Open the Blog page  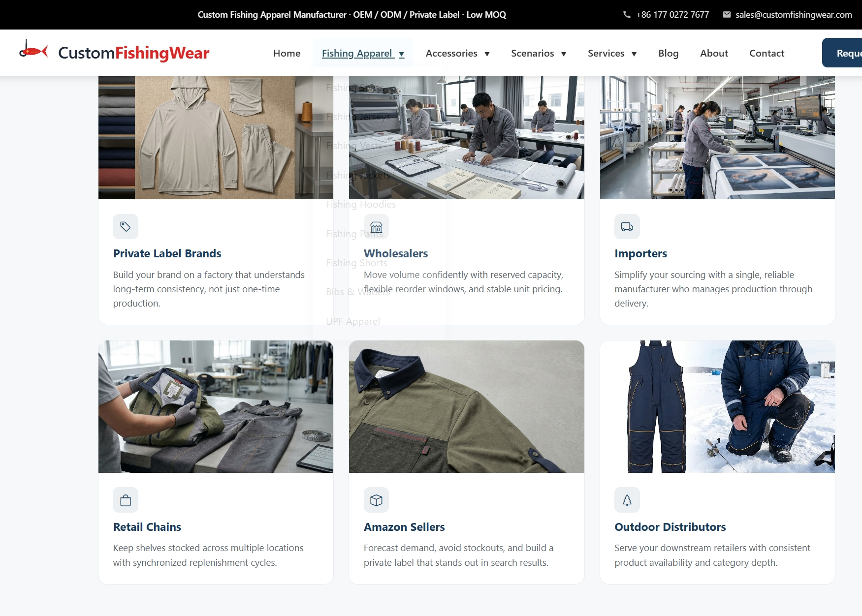669,53
